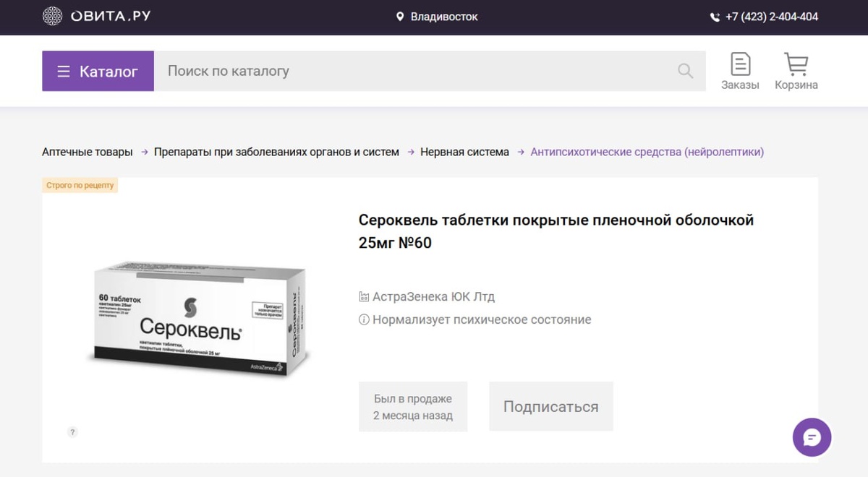Open the Корзина shopping cart icon
Image resolution: width=868 pixels, height=477 pixels.
pyautogui.click(x=796, y=71)
